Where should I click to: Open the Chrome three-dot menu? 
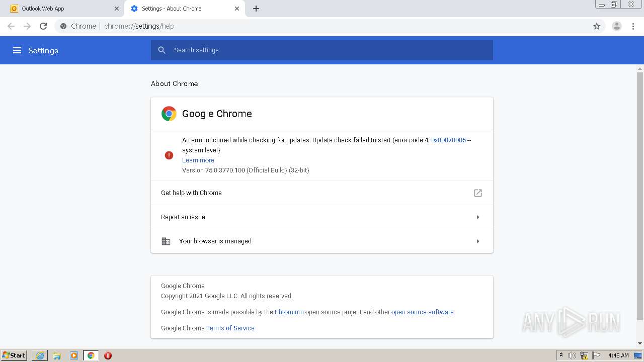tap(633, 26)
